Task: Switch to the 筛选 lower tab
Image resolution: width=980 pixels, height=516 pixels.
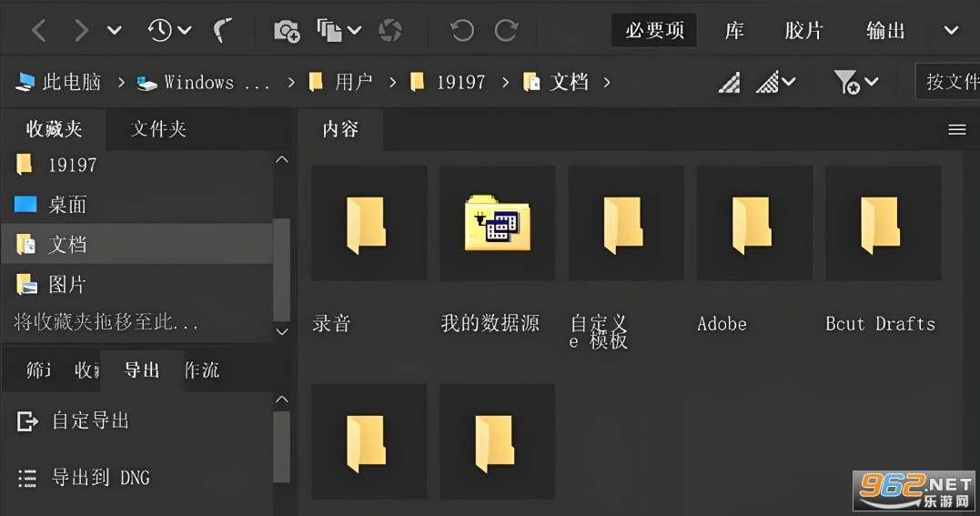Action: [x=37, y=370]
